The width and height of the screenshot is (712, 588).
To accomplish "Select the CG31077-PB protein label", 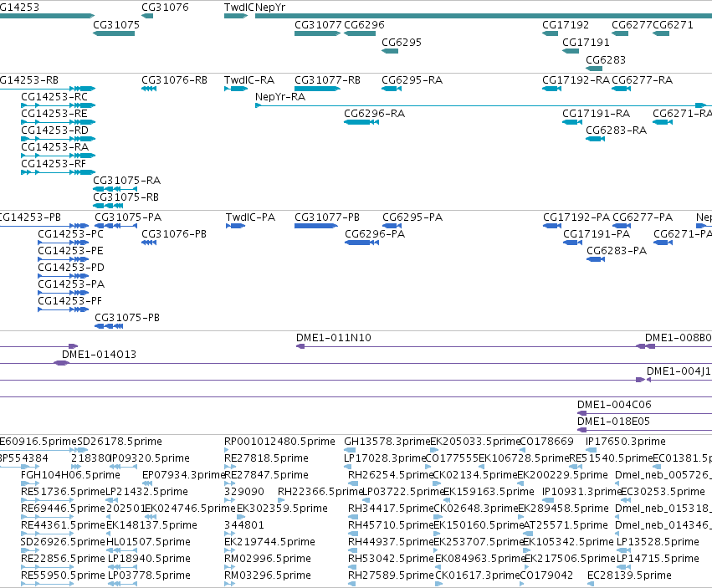I will click(x=327, y=217).
